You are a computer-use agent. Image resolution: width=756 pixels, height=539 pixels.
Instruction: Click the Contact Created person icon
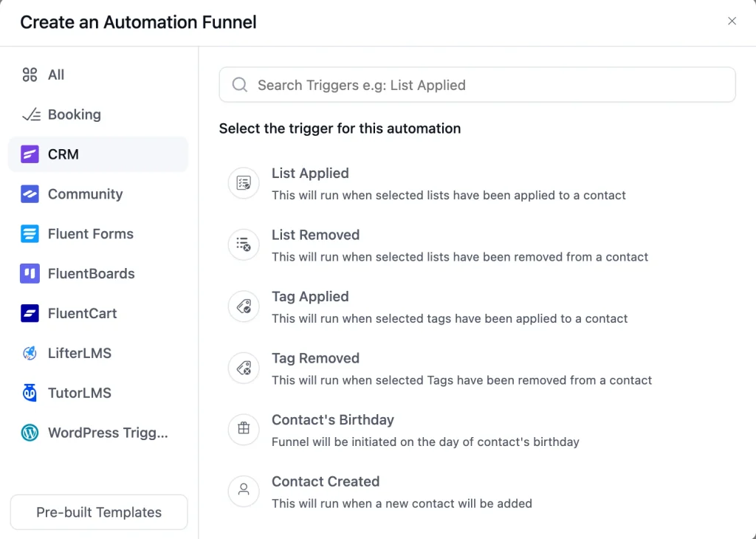click(x=244, y=491)
